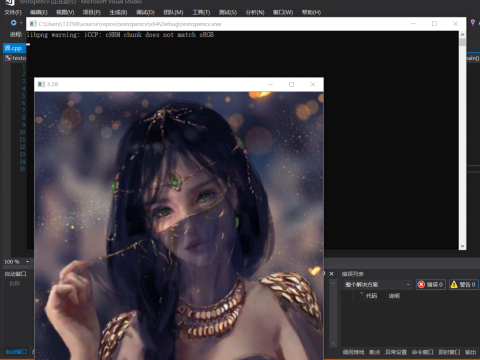Select the 即时窗口 bottom tab
This screenshot has width=480, height=360.
coord(449,352)
